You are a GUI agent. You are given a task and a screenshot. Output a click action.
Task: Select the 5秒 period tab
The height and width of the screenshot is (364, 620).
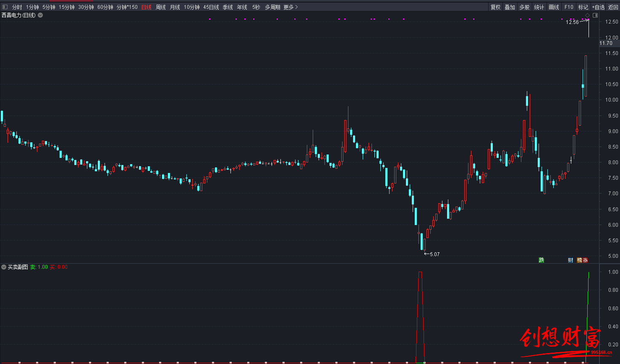pos(256,7)
